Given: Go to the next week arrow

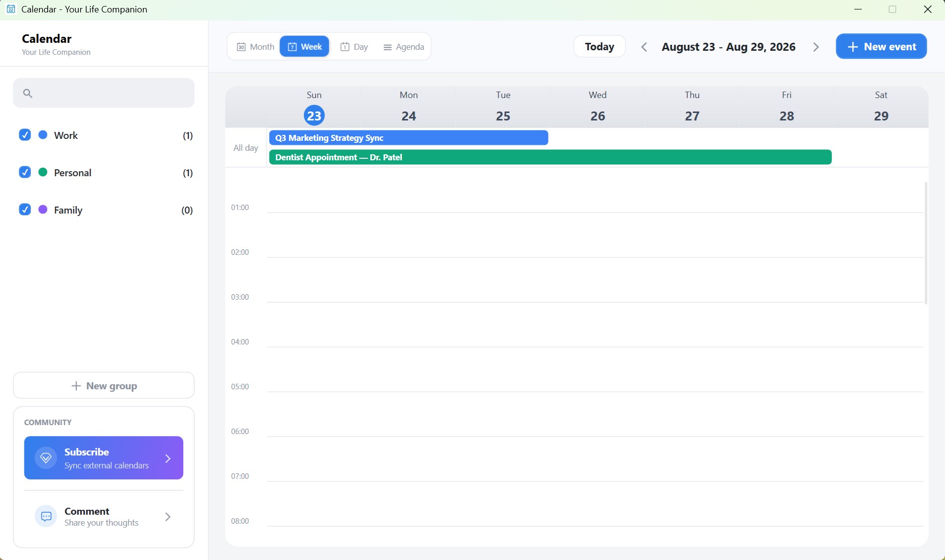Looking at the screenshot, I should [816, 47].
